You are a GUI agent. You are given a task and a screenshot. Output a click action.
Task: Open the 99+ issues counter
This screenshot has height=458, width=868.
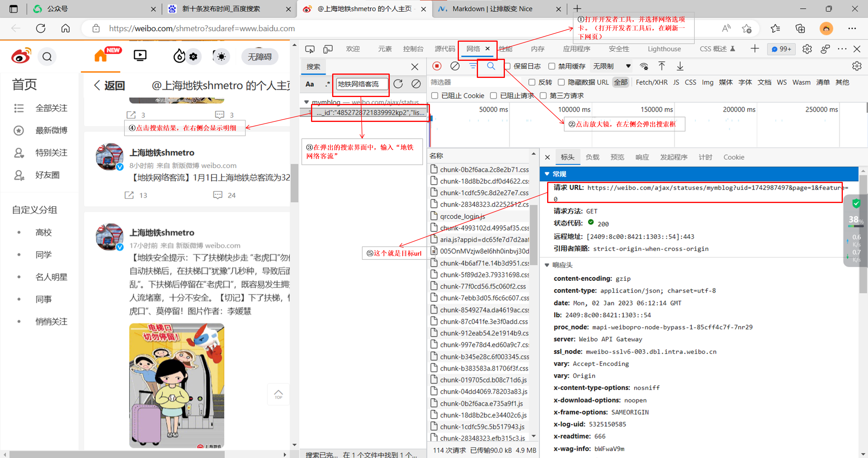pos(781,49)
